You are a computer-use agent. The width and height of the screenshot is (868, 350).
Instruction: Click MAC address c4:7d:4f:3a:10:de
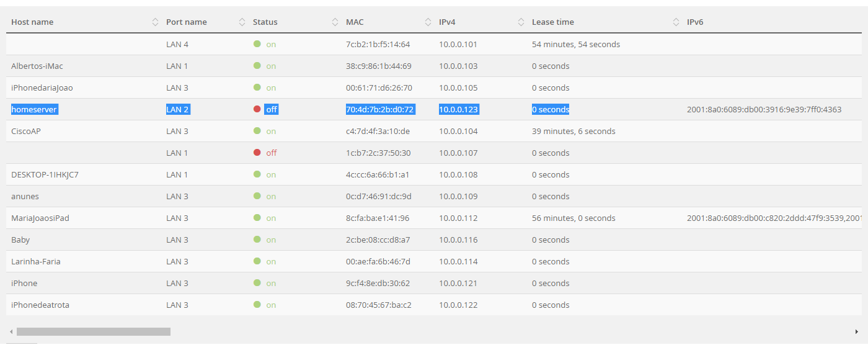point(378,131)
